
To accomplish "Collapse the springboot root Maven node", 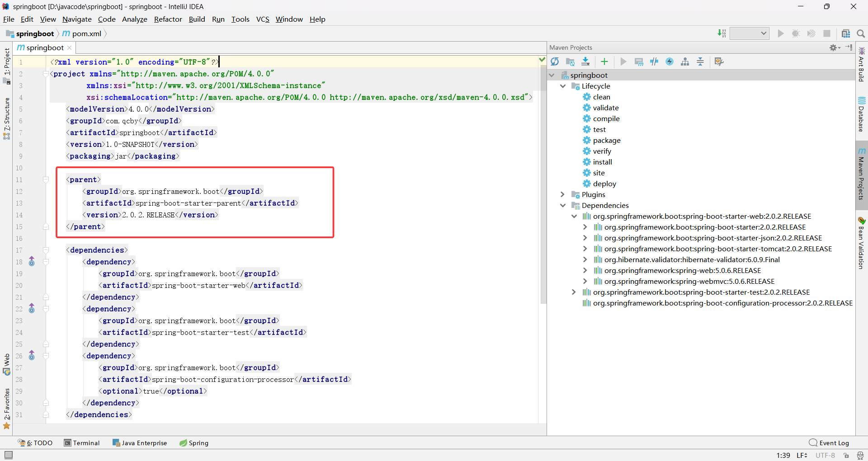I will click(x=552, y=75).
